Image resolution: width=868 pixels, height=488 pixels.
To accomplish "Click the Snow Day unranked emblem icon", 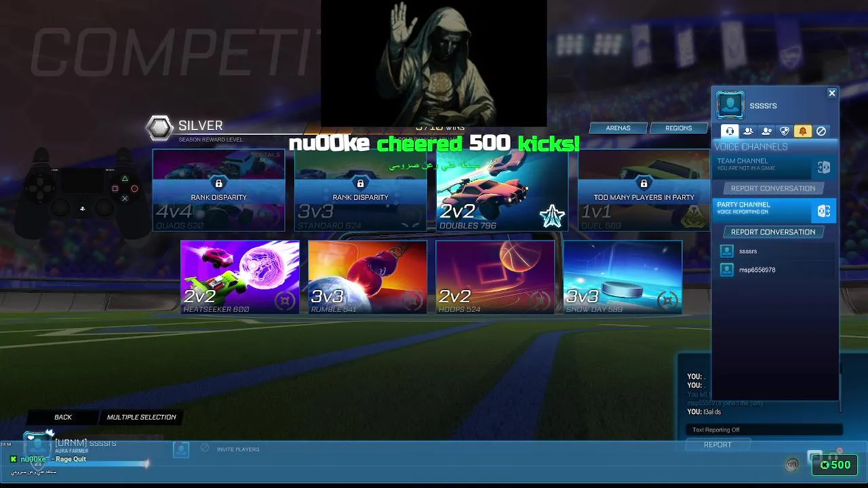I will (x=667, y=300).
